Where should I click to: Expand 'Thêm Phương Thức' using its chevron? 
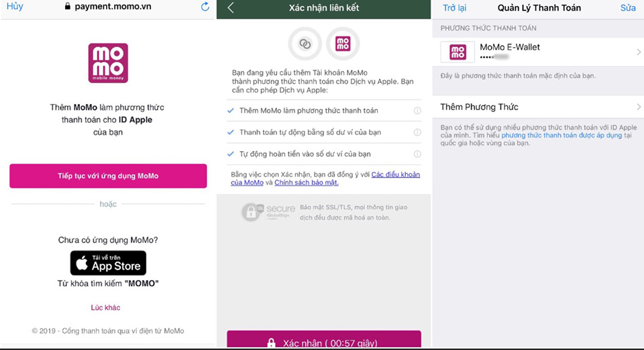click(x=639, y=107)
